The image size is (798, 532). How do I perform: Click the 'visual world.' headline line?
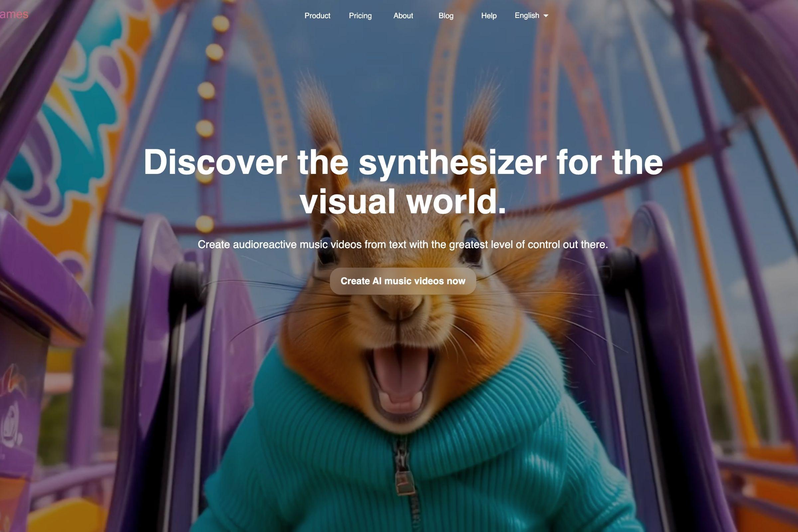click(x=403, y=201)
